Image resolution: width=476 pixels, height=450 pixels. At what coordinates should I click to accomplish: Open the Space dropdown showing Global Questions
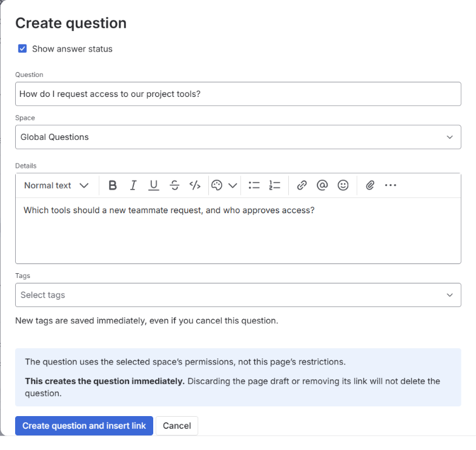point(238,137)
